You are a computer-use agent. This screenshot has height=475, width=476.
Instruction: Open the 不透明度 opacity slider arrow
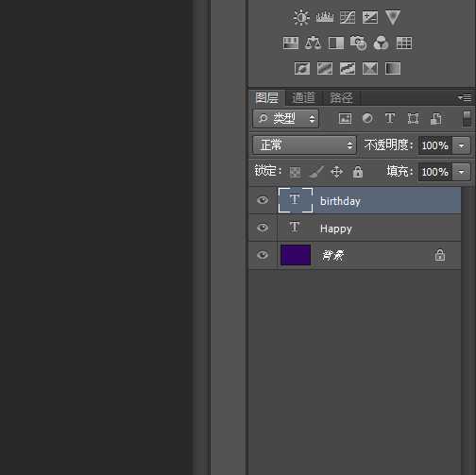(461, 145)
